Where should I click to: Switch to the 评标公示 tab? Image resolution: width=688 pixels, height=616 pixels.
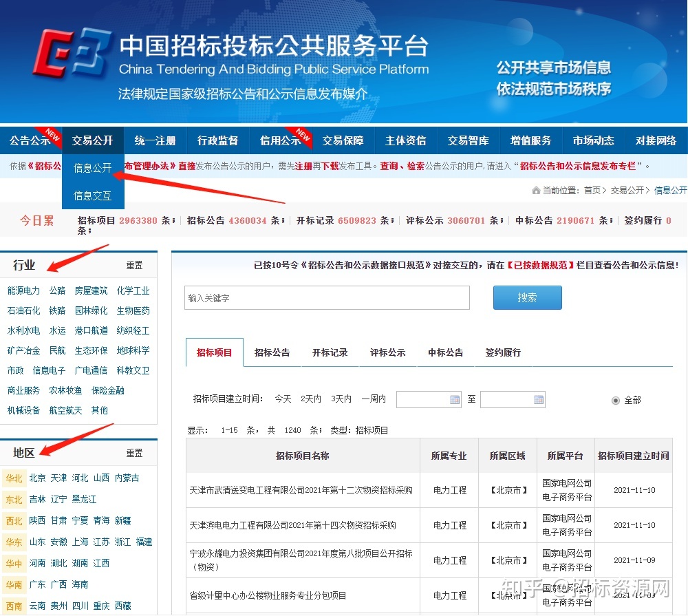388,352
